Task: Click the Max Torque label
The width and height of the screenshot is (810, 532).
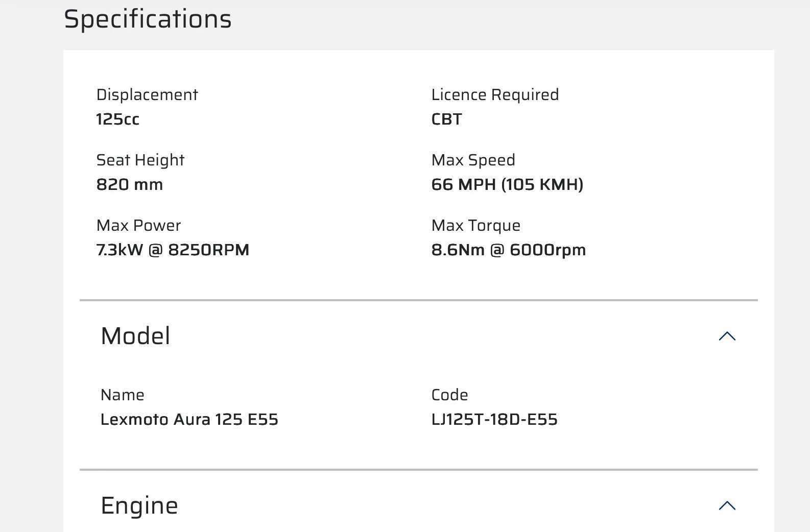Action: (x=475, y=225)
